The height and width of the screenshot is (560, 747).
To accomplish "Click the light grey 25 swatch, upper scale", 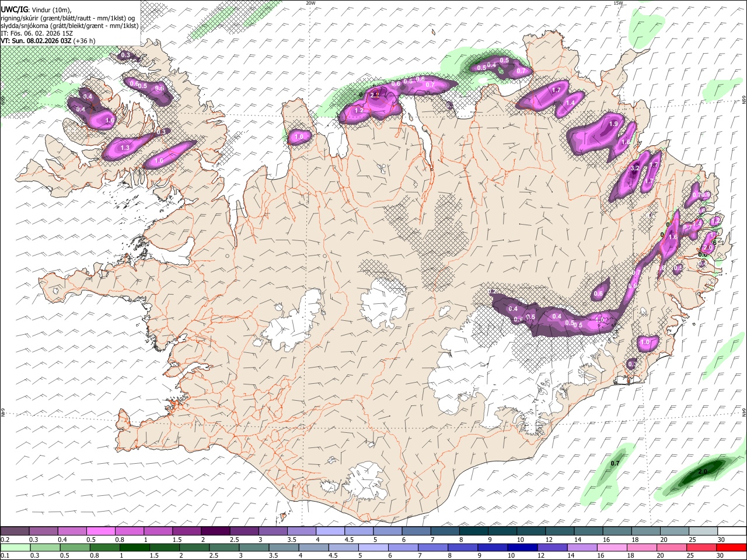I will point(703,531).
